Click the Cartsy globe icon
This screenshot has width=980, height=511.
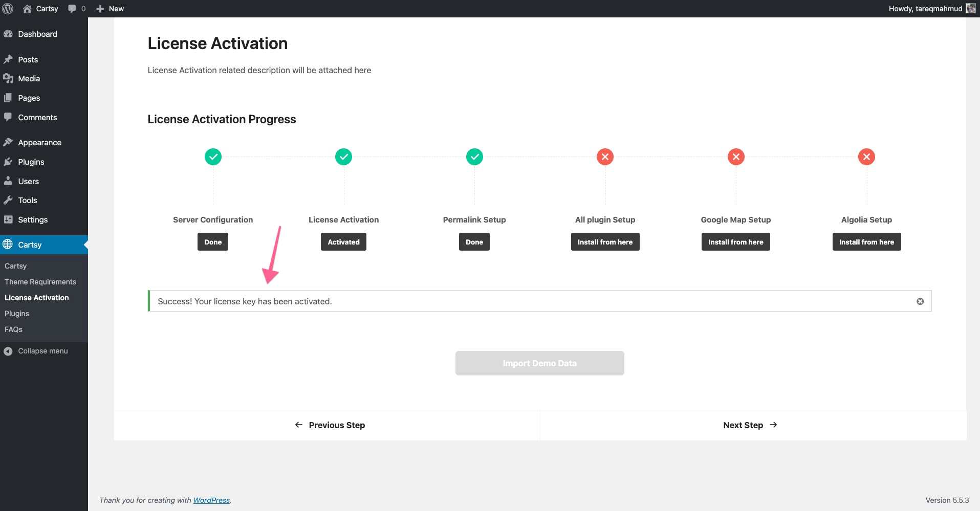point(8,245)
